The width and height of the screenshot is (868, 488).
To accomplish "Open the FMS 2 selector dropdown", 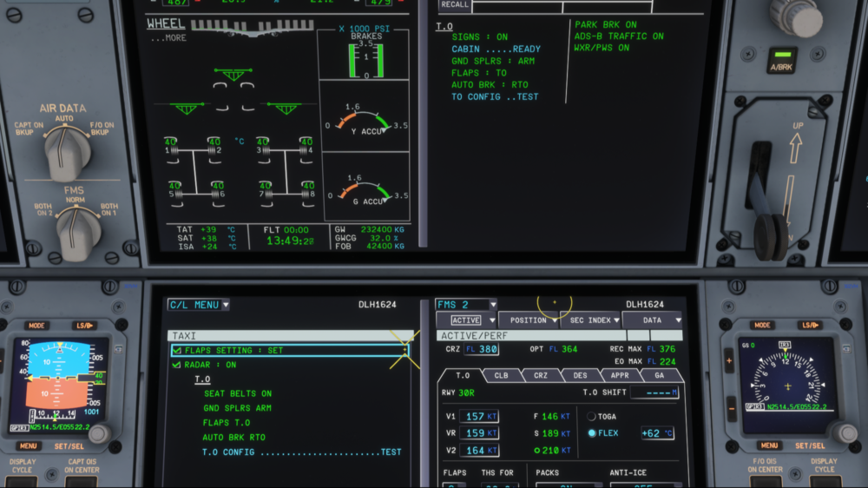I will (466, 305).
